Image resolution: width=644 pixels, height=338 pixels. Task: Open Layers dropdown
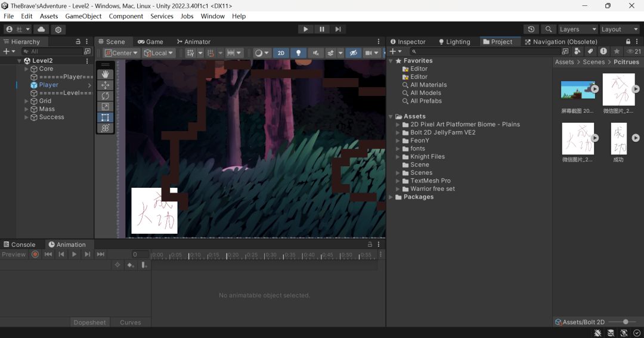[577, 29]
